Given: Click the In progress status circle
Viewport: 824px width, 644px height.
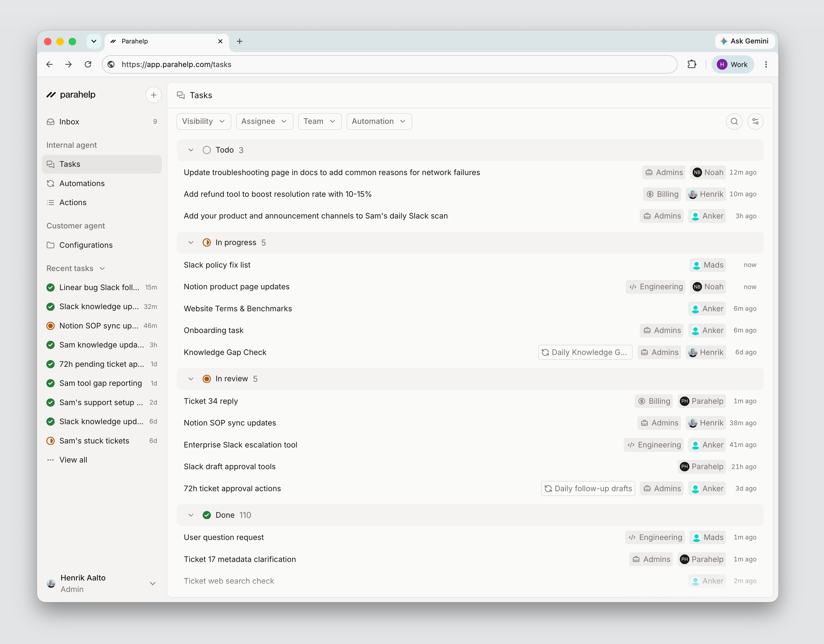Looking at the screenshot, I should [207, 243].
